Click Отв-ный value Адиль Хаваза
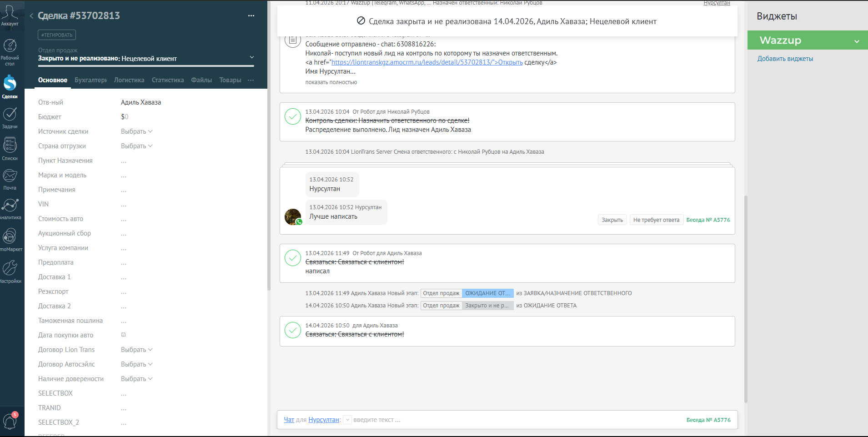 pyautogui.click(x=141, y=102)
